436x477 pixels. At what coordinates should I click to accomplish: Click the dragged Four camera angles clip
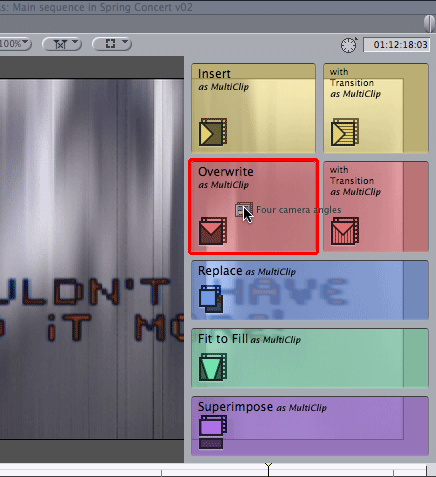click(x=288, y=210)
